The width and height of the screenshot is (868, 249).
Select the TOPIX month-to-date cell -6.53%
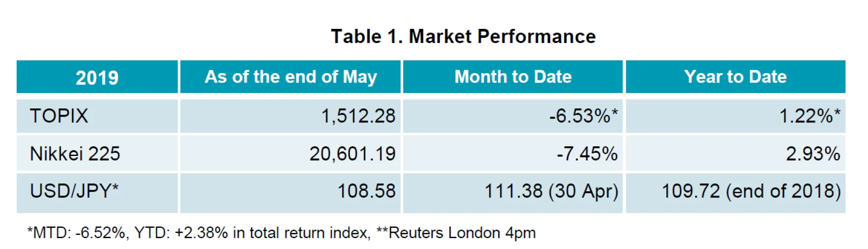click(x=583, y=116)
